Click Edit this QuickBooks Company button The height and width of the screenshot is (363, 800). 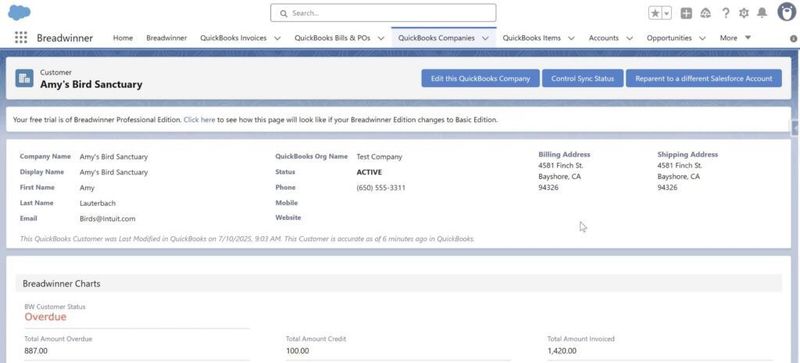point(480,79)
